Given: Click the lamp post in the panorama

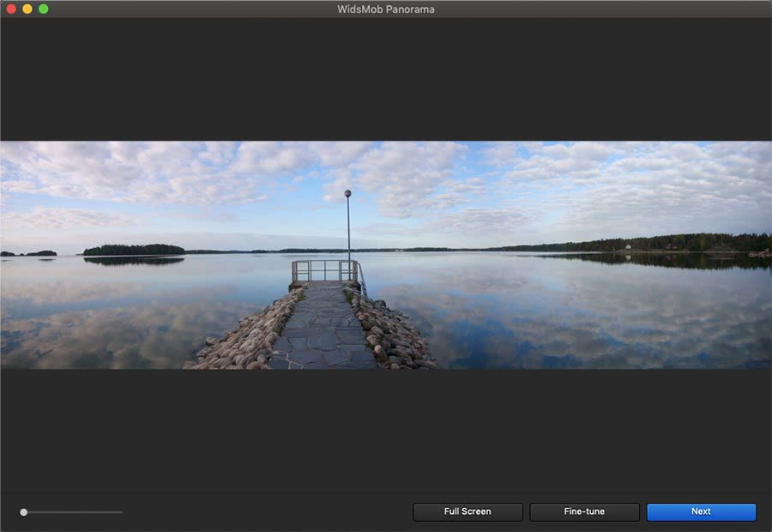Looking at the screenshot, I should [348, 223].
